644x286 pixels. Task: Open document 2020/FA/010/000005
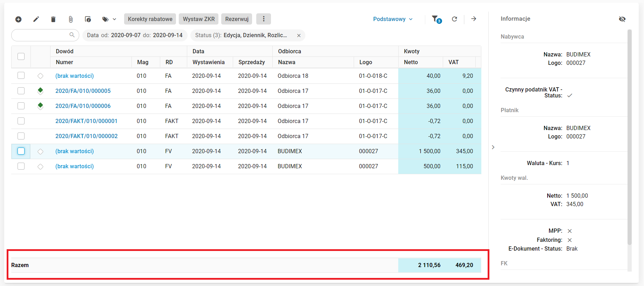tap(83, 91)
